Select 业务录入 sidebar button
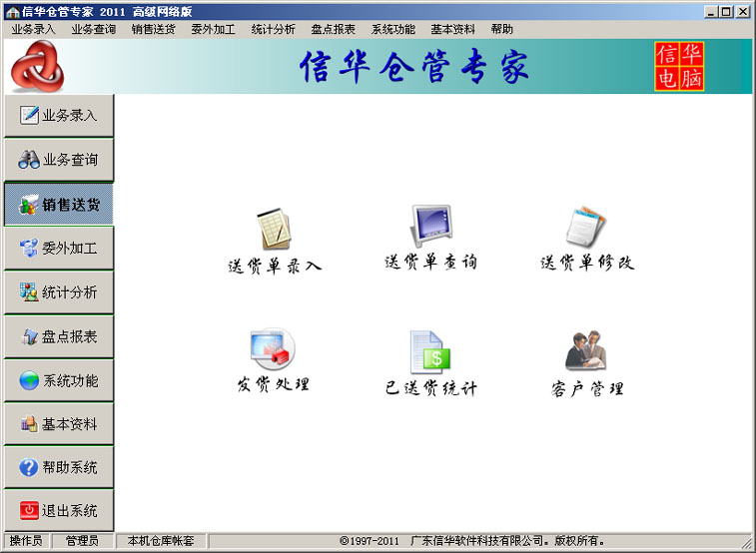 click(59, 116)
